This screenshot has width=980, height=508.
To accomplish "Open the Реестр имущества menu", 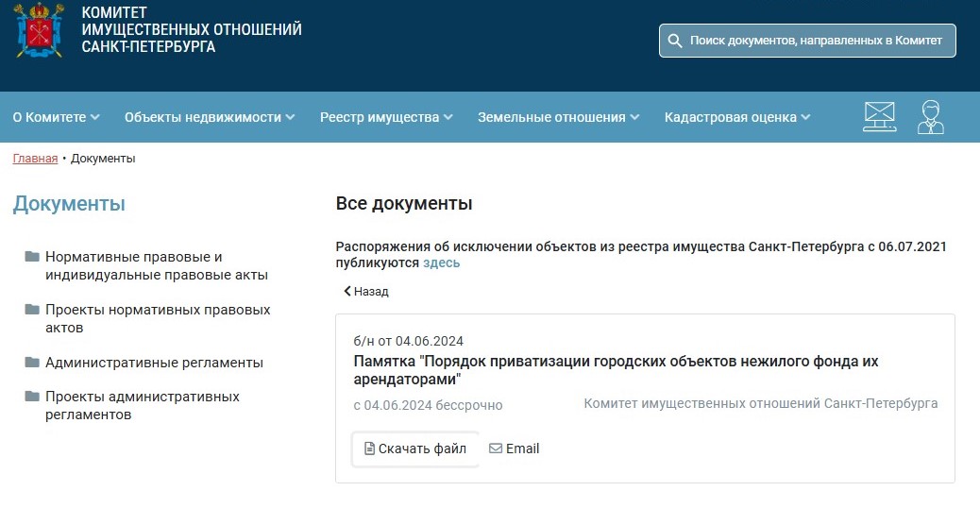I will tap(386, 117).
